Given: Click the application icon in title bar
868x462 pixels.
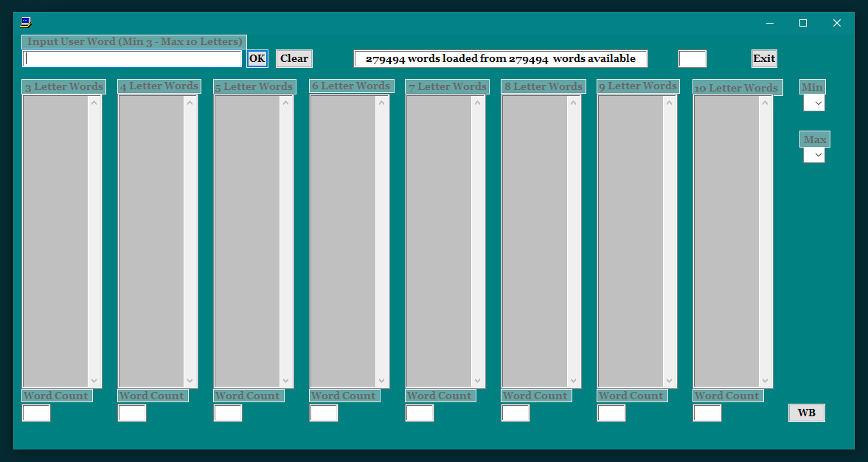Looking at the screenshot, I should [x=26, y=23].
